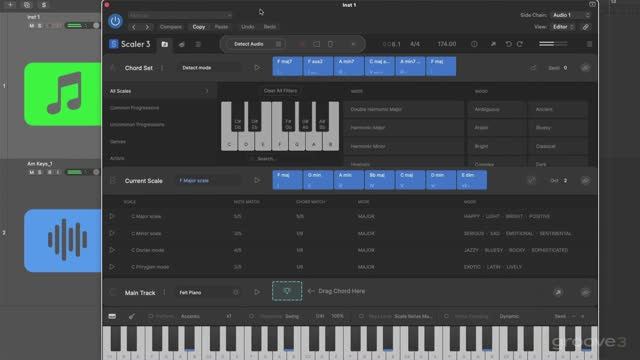Play the Main Track
The image size is (640, 360).
tap(257, 293)
